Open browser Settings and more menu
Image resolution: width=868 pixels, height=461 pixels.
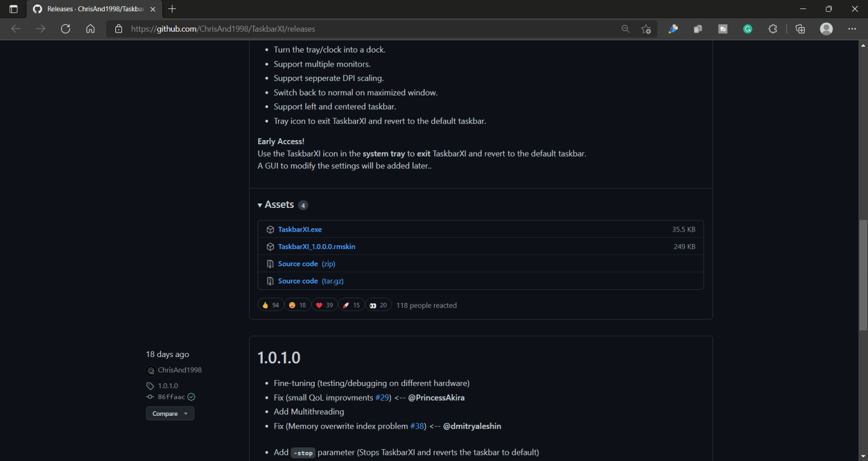(x=852, y=29)
